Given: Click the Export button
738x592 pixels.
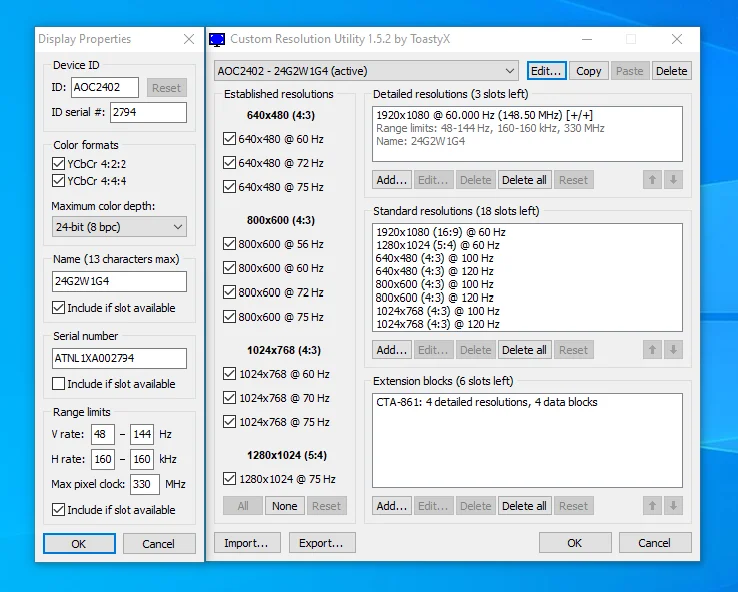Looking at the screenshot, I should point(322,543).
